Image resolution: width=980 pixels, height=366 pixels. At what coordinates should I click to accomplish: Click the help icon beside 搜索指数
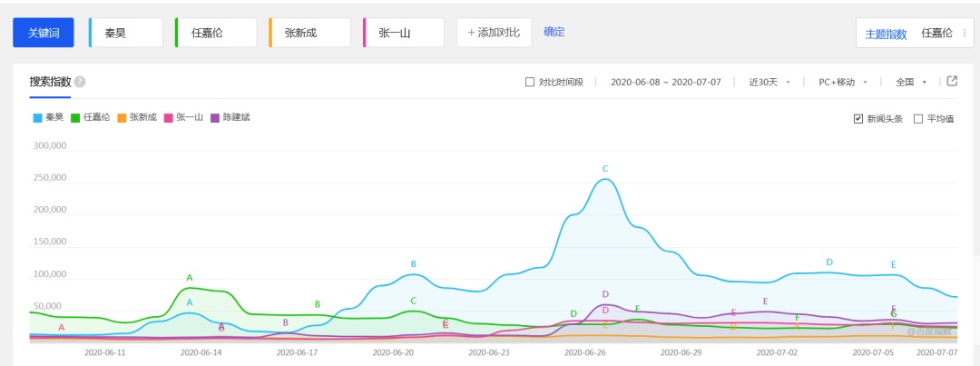click(81, 82)
